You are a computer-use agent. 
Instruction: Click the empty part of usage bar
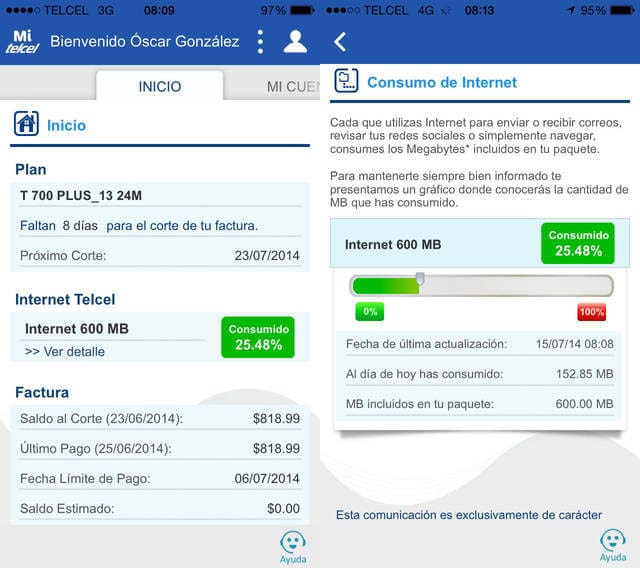tap(516, 285)
